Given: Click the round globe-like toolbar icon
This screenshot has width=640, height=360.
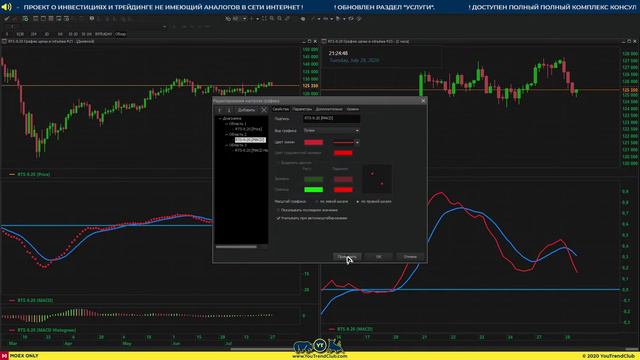Looking at the screenshot, I should (303, 19).
